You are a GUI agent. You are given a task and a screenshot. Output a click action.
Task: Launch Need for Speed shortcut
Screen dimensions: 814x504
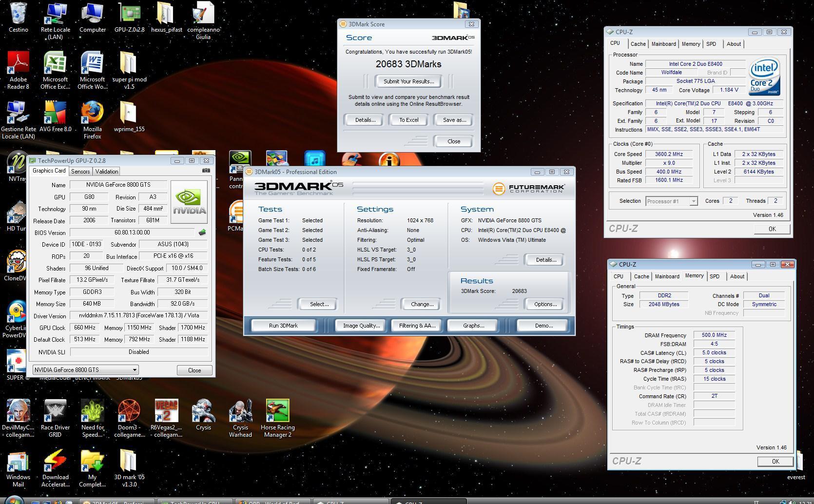pos(92,418)
